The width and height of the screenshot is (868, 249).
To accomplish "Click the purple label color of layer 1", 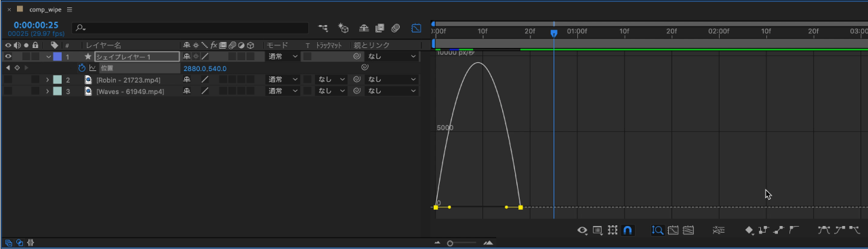I will pyautogui.click(x=58, y=57).
